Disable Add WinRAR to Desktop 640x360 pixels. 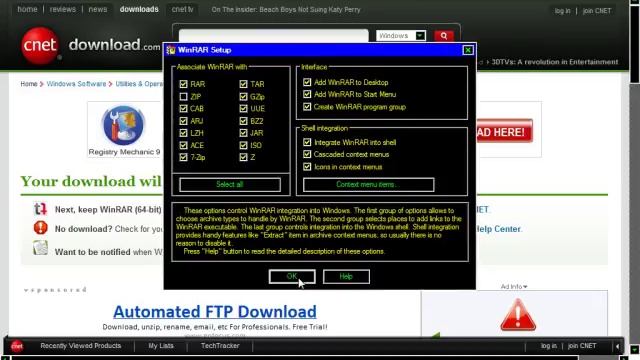[x=307, y=82]
